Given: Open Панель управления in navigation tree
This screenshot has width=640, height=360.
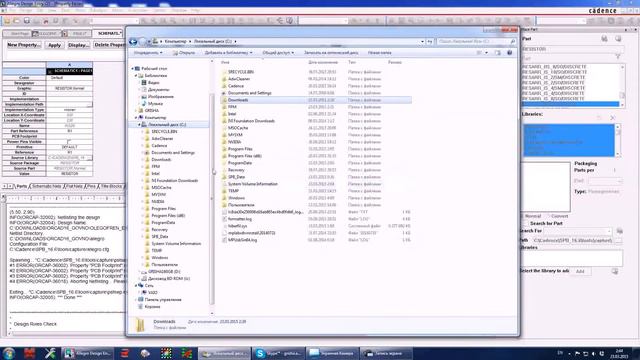Looking at the screenshot, I should (x=163, y=300).
